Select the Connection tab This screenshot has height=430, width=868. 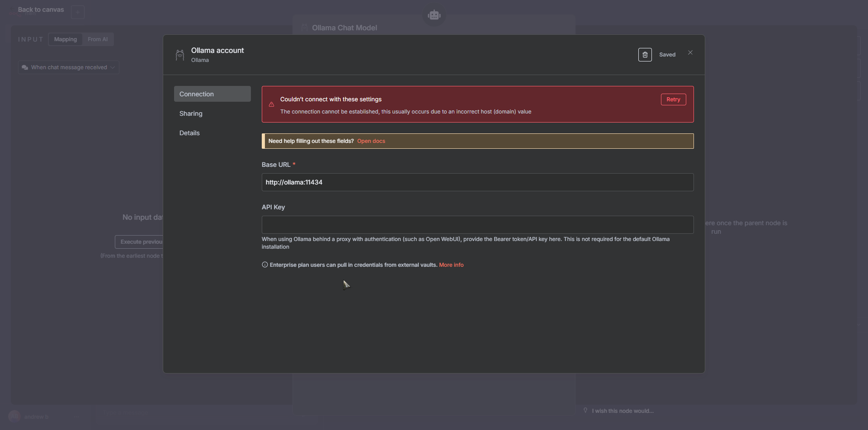click(212, 94)
